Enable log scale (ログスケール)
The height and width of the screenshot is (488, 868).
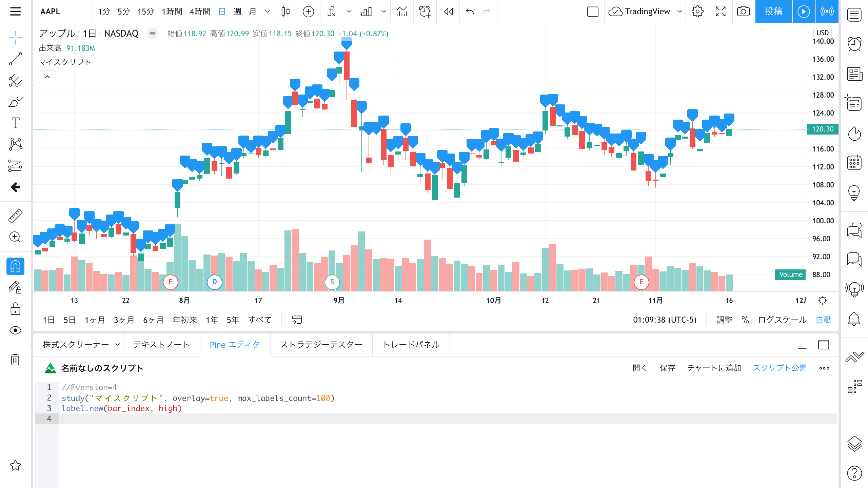coord(782,320)
